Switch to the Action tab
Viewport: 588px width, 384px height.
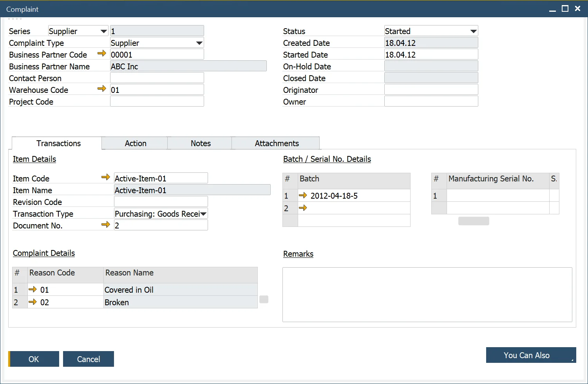[x=136, y=143]
